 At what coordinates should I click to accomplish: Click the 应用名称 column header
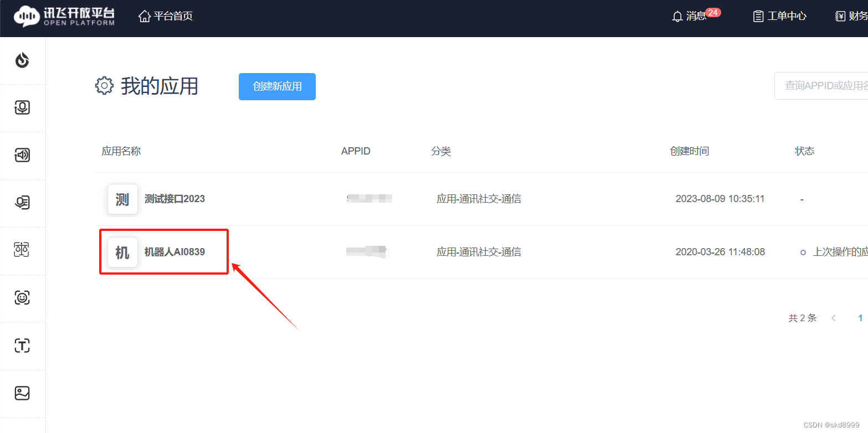point(121,151)
